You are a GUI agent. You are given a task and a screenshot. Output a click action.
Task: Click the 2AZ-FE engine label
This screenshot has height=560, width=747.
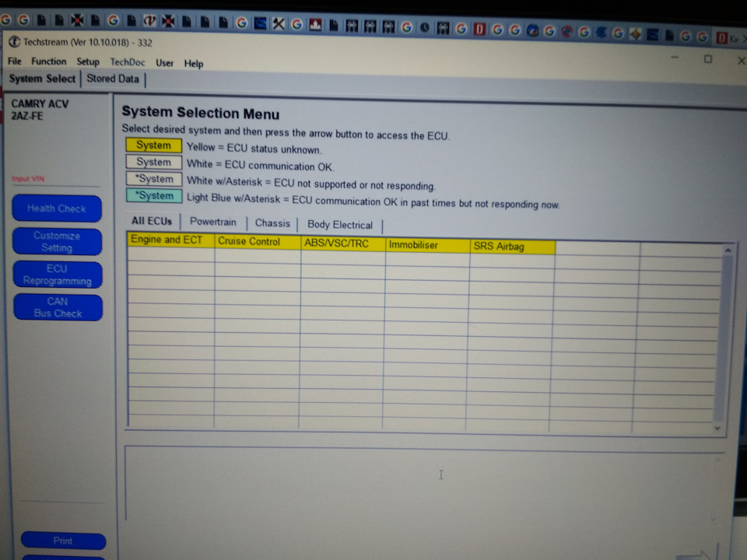[27, 116]
